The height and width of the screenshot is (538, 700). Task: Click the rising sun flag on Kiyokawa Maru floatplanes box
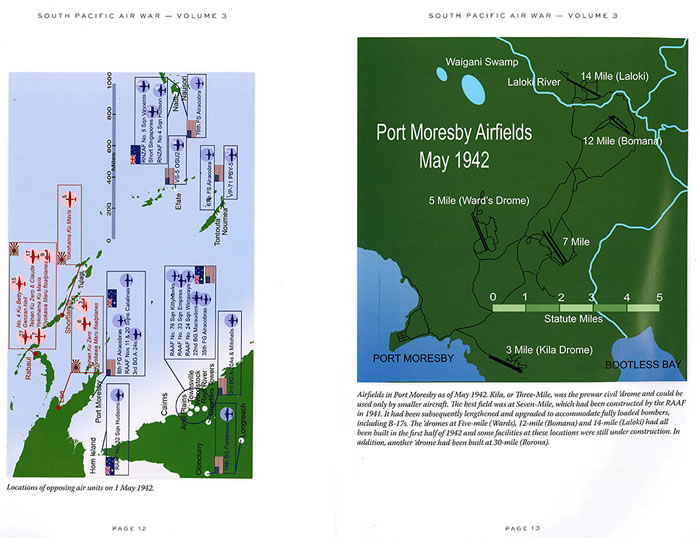click(77, 366)
